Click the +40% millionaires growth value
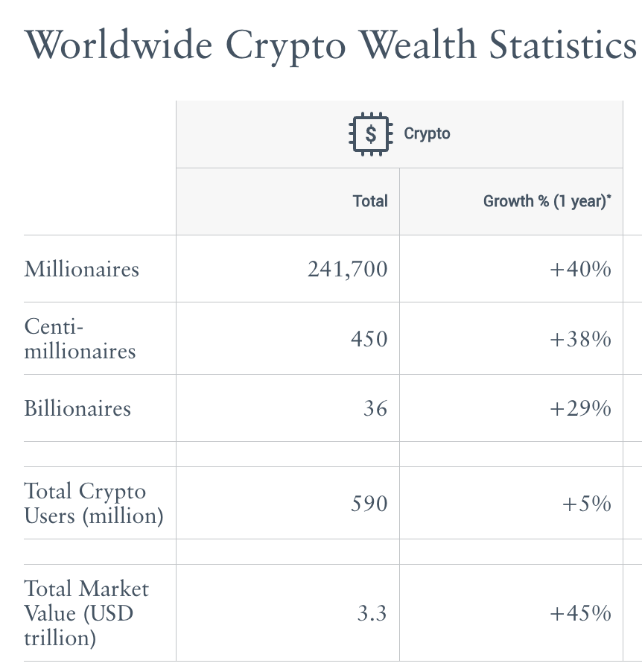Image resolution: width=642 pixels, height=672 pixels. [x=580, y=268]
